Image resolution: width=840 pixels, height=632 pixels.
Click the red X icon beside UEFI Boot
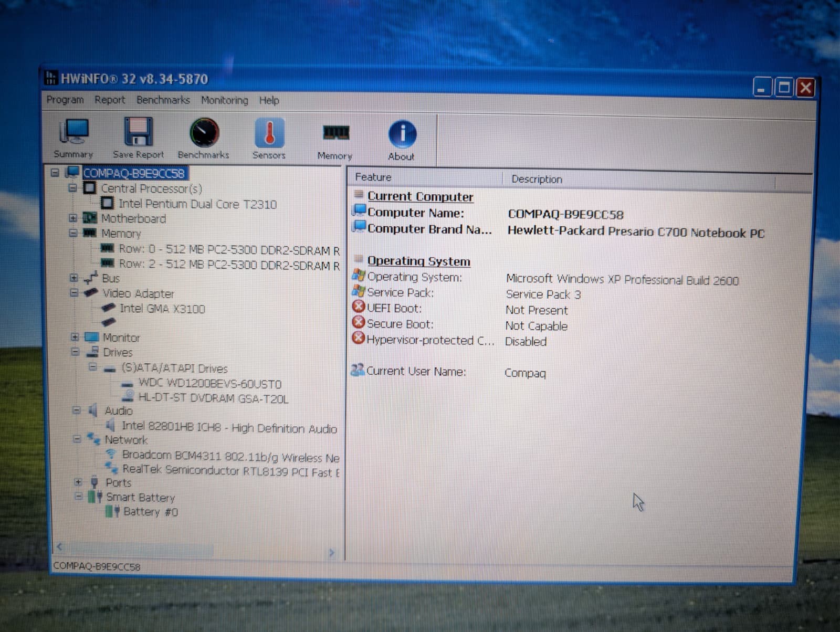(x=359, y=307)
